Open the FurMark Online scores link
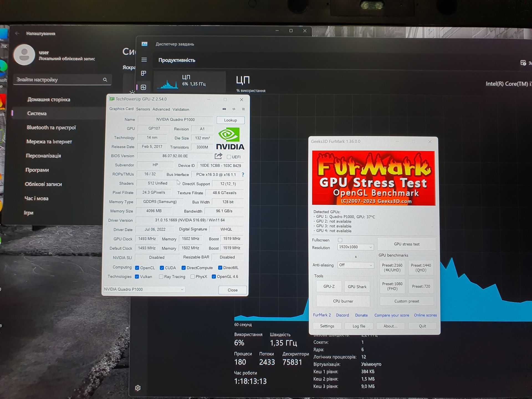The width and height of the screenshot is (532, 399). [425, 315]
